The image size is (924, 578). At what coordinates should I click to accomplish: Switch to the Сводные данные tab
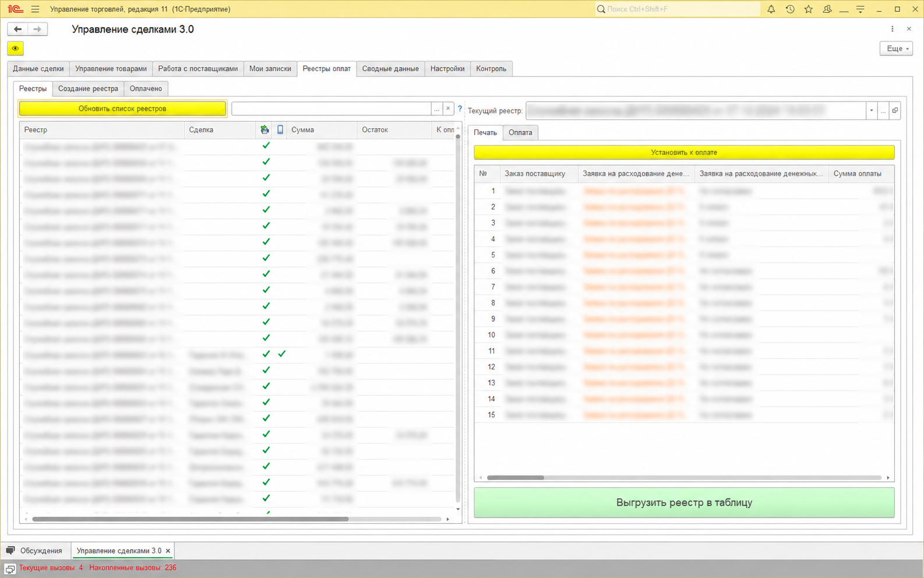(x=390, y=69)
